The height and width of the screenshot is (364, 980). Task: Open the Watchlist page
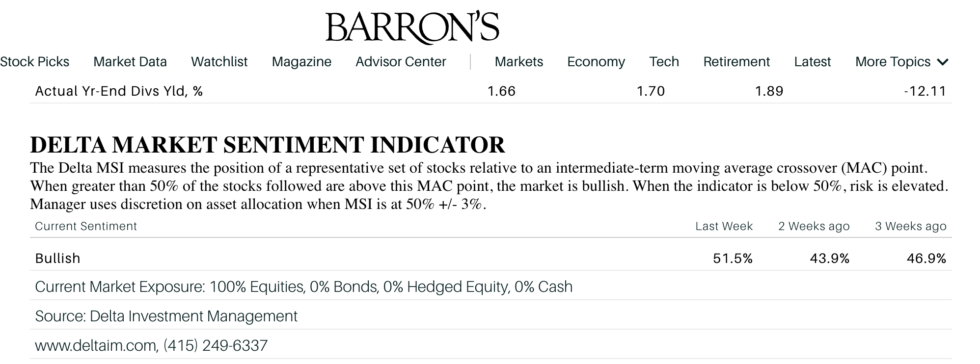click(219, 62)
